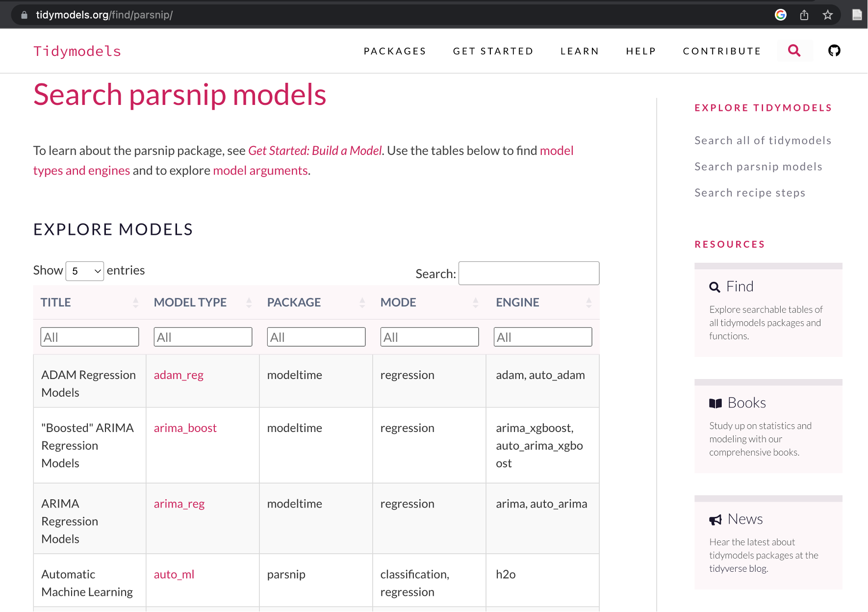Image resolution: width=868 pixels, height=612 pixels.
Task: Open Search parsnip models sidebar link
Action: point(759,166)
